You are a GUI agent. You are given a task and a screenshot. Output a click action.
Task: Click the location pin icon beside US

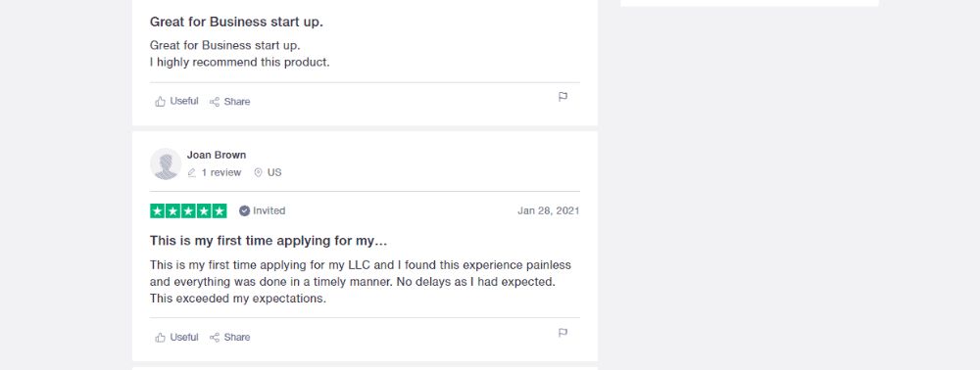(258, 173)
